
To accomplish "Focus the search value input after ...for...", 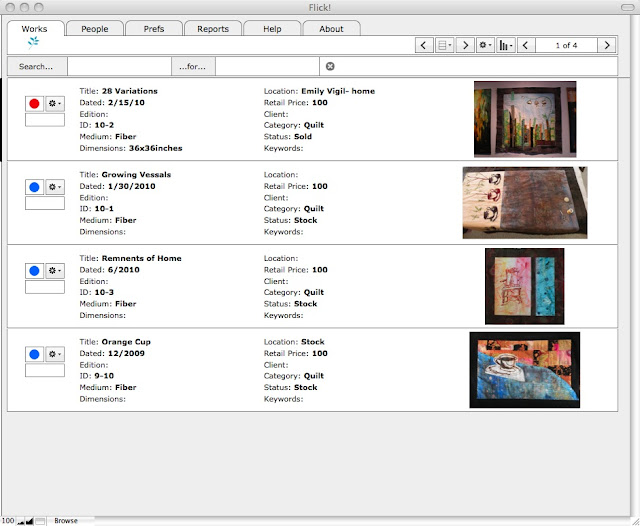I will pos(267,67).
